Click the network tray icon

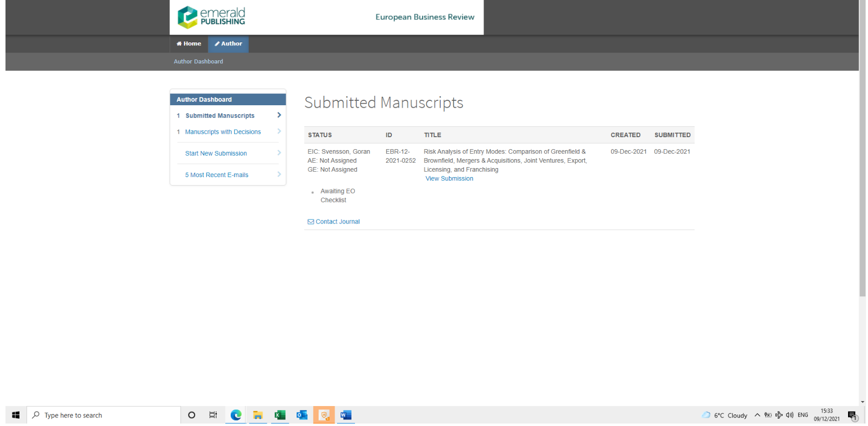click(x=779, y=415)
